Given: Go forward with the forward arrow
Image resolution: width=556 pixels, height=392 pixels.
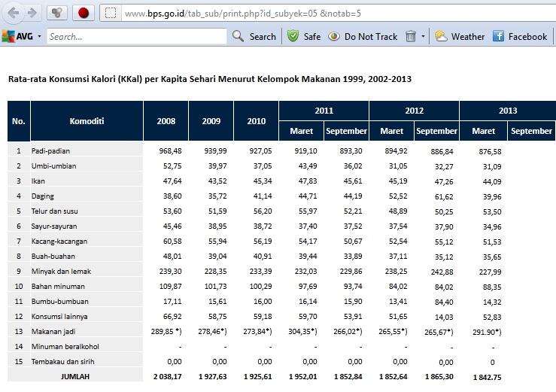Looking at the screenshot, I should click(x=32, y=13).
